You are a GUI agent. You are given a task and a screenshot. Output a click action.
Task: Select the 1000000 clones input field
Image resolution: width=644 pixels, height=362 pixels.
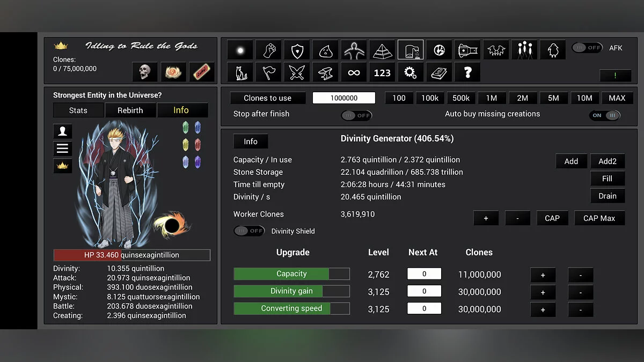[x=344, y=98]
